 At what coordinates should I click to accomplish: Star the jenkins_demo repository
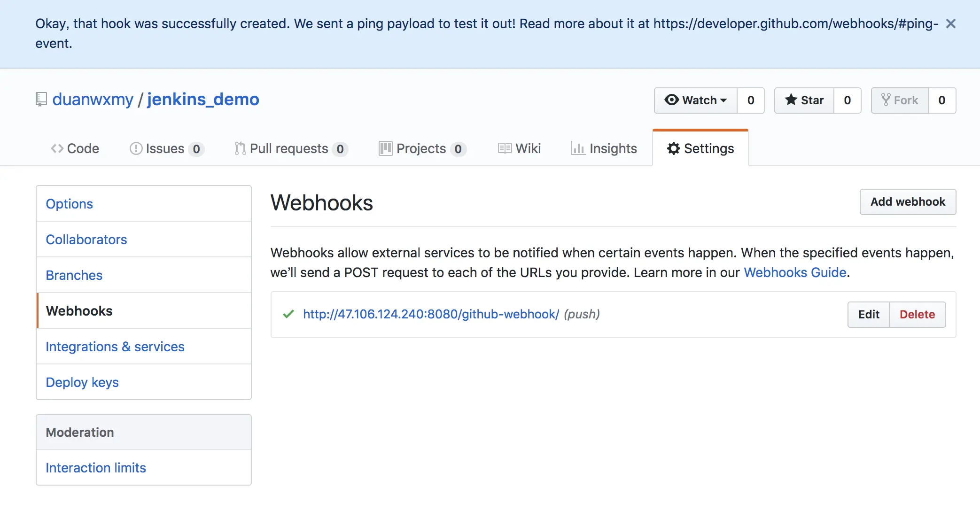coord(804,100)
